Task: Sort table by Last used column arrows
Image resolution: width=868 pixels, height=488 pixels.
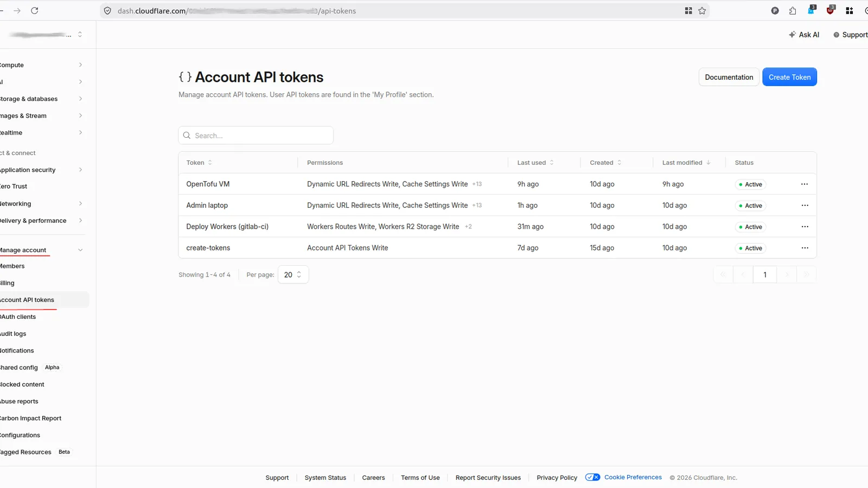Action: [x=552, y=163]
